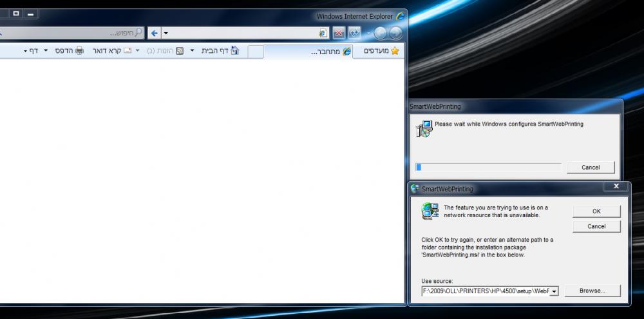Click the Browse... button
This screenshot has width=644, height=319.
pyautogui.click(x=592, y=291)
